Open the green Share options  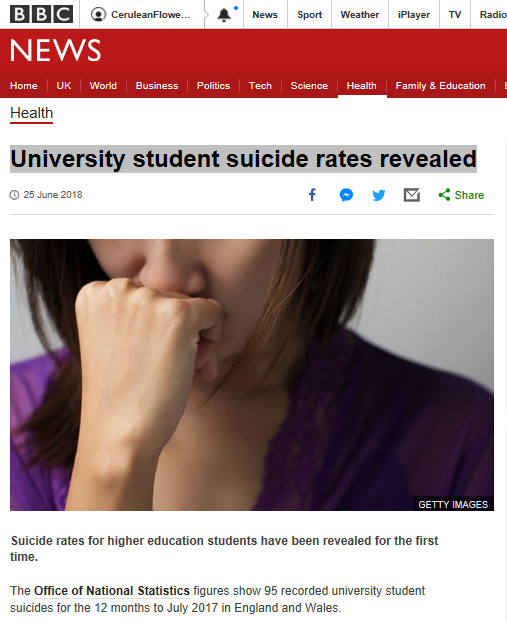click(x=461, y=195)
